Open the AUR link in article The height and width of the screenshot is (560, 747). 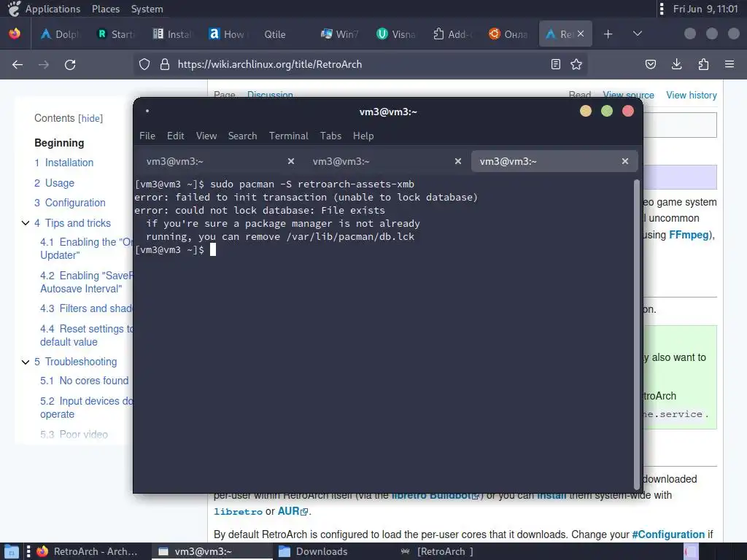[293, 511]
